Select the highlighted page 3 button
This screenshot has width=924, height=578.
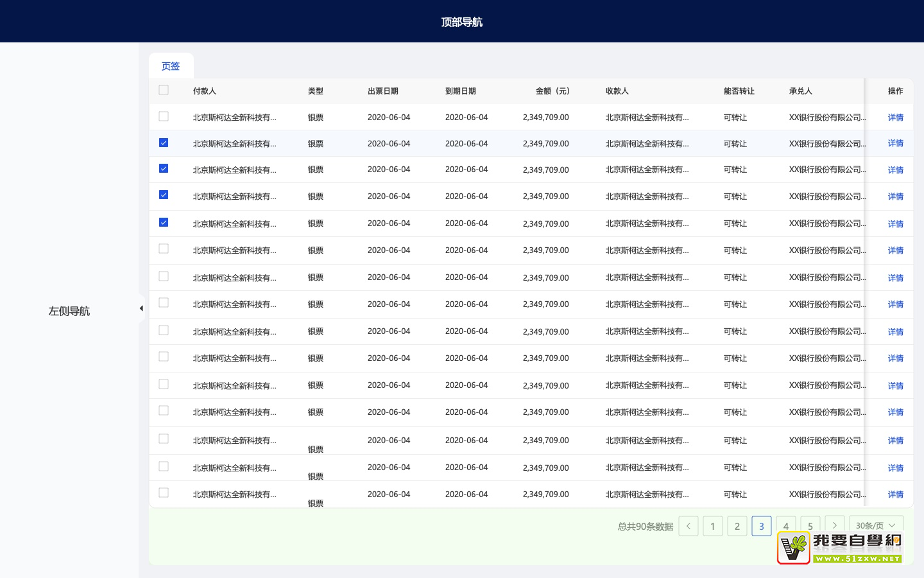(762, 526)
